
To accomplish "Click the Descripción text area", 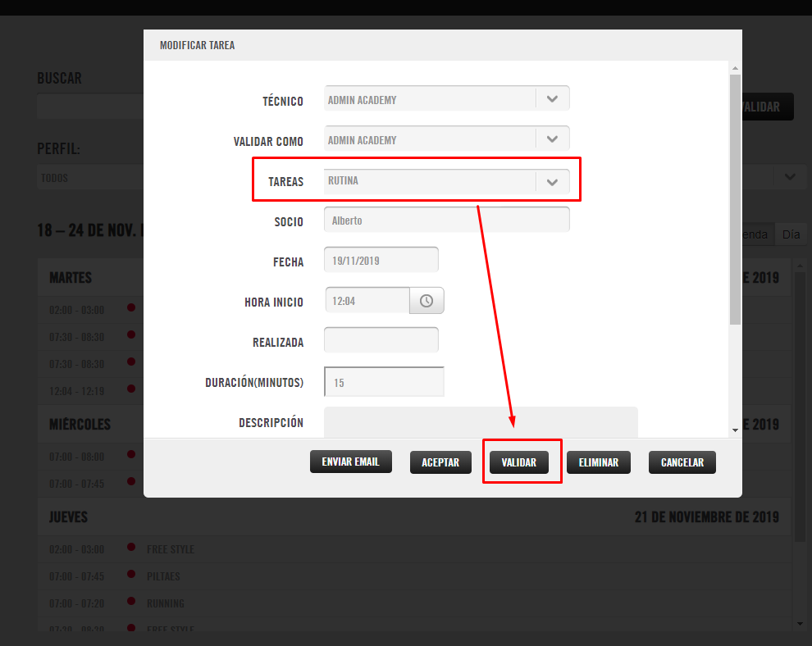I will 481,422.
